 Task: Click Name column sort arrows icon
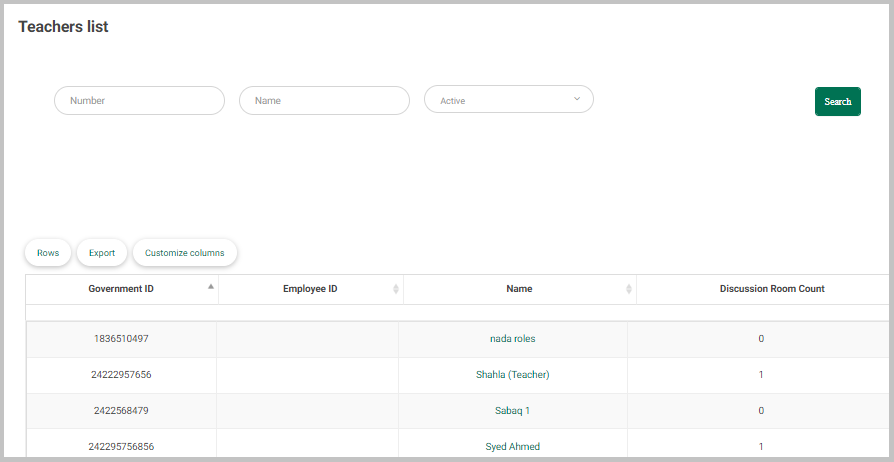pyautogui.click(x=629, y=289)
